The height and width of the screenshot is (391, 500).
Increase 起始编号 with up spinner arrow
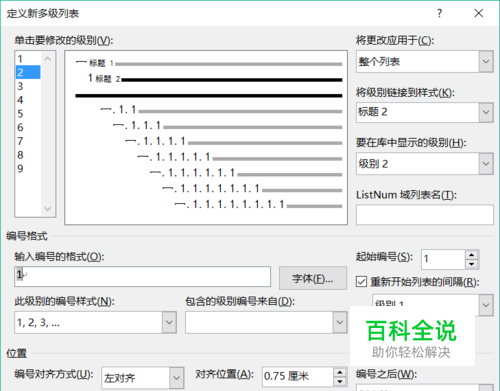[x=472, y=255]
